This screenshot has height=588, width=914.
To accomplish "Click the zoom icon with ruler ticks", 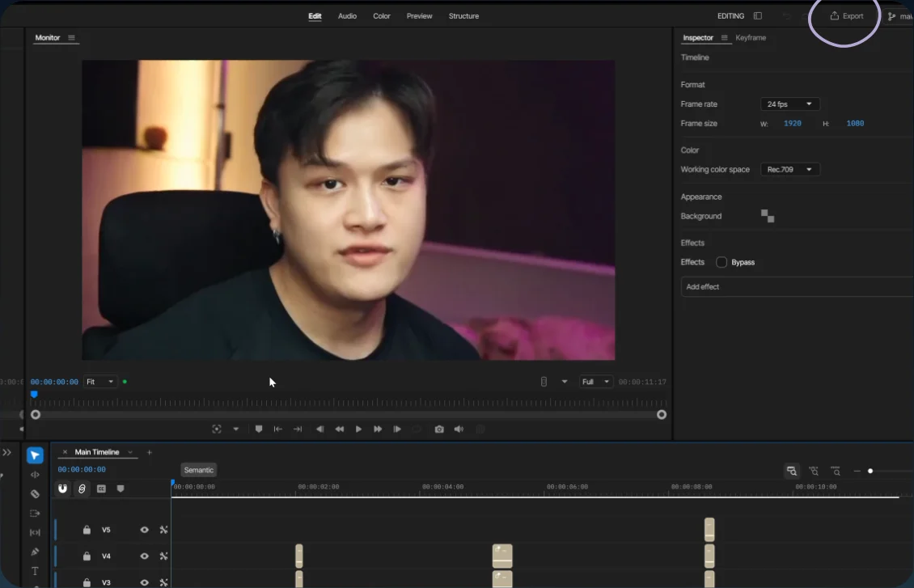I will tap(836, 471).
